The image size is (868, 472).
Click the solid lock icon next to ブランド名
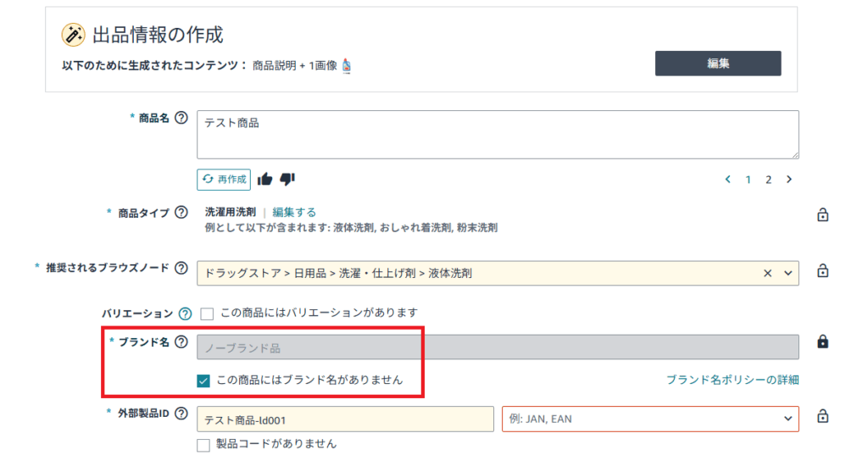pyautogui.click(x=822, y=342)
